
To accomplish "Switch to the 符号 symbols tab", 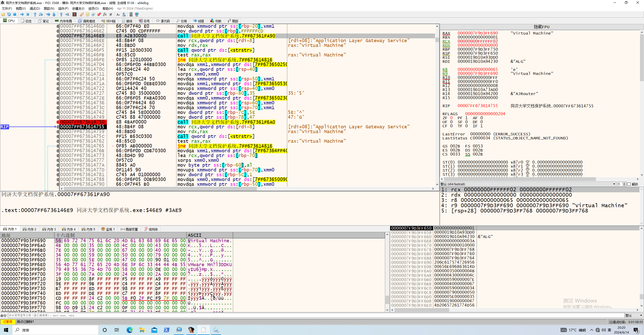I will pyautogui.click(x=144, y=21).
